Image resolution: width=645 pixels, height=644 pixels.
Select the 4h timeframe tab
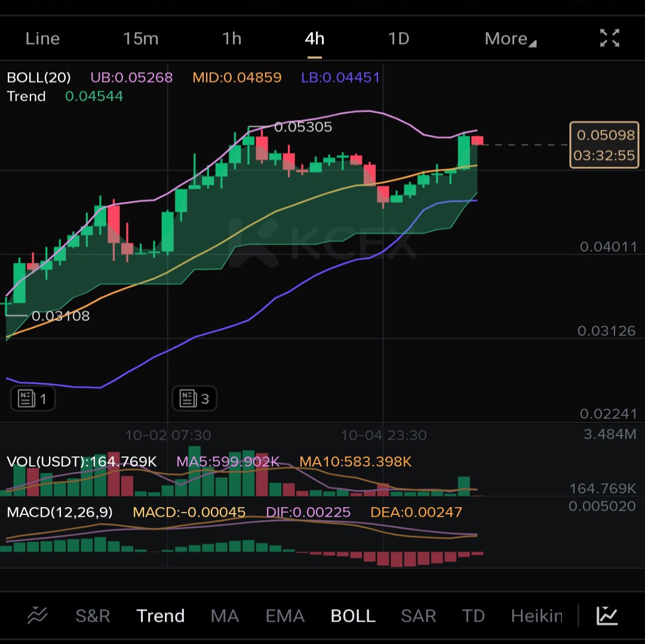pos(315,39)
